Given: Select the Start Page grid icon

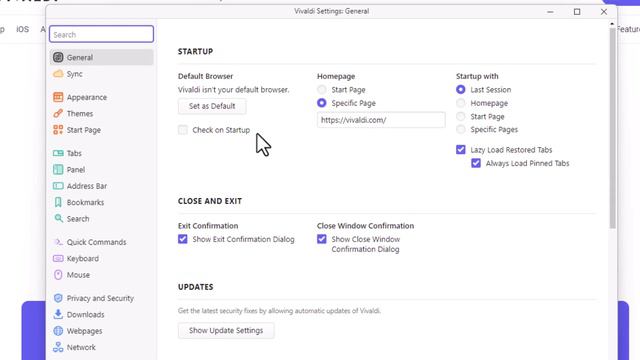Looking at the screenshot, I should (x=58, y=130).
